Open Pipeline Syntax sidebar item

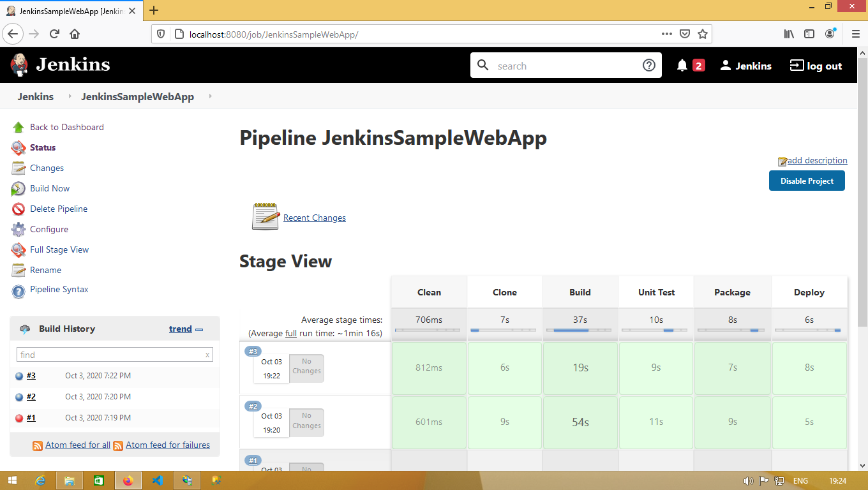point(59,289)
